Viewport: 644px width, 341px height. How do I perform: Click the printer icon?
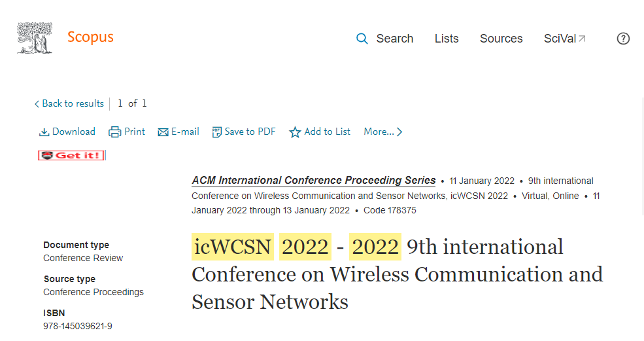pos(115,132)
